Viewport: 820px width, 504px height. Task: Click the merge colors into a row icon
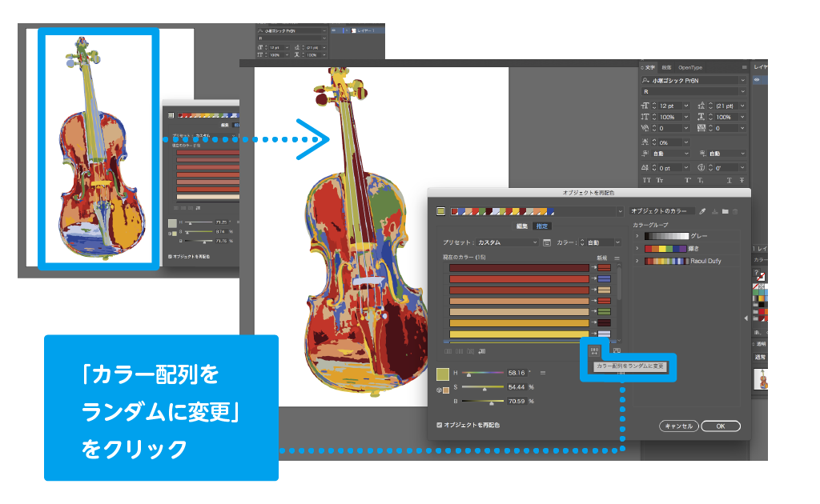pos(448,351)
